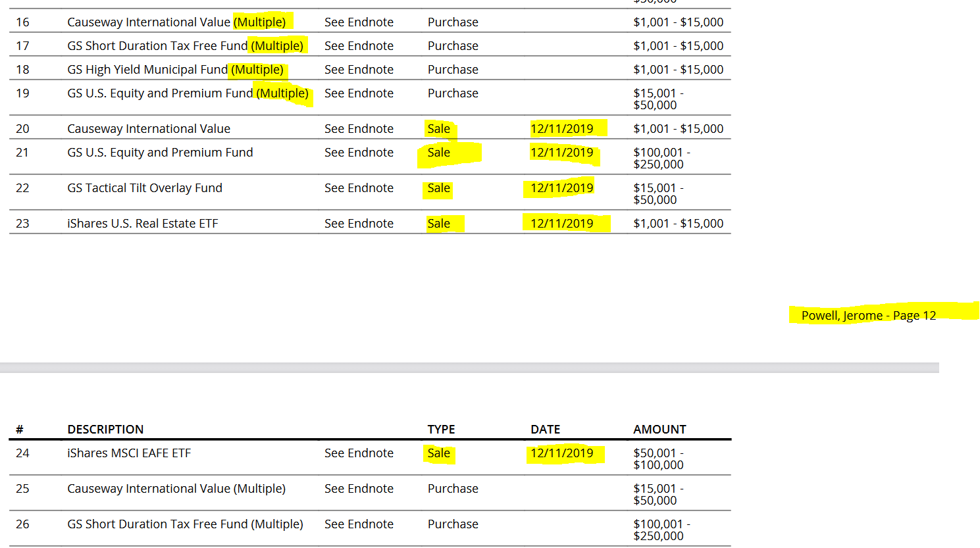Click the '$50,001 - $100,000' amount in row 24
This screenshot has height=548, width=980.
click(x=658, y=459)
